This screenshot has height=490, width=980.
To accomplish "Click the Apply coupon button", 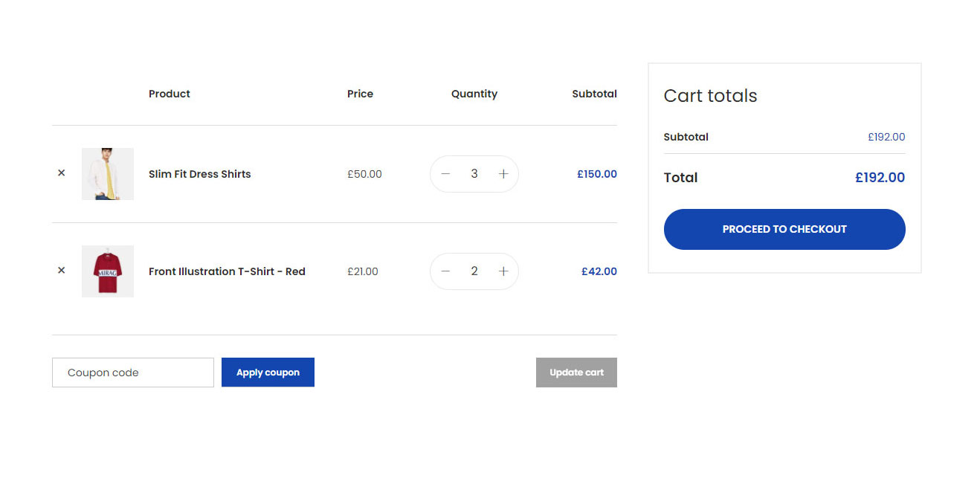I will 268,373.
